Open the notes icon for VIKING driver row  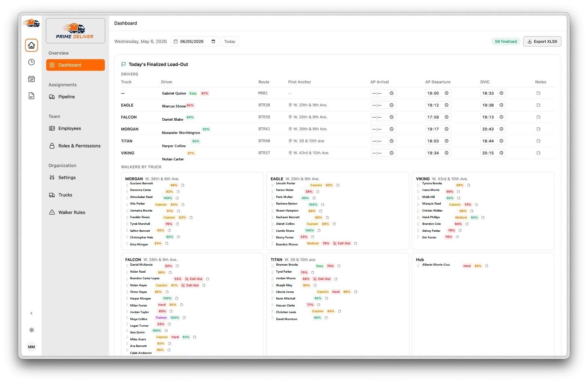click(x=538, y=153)
